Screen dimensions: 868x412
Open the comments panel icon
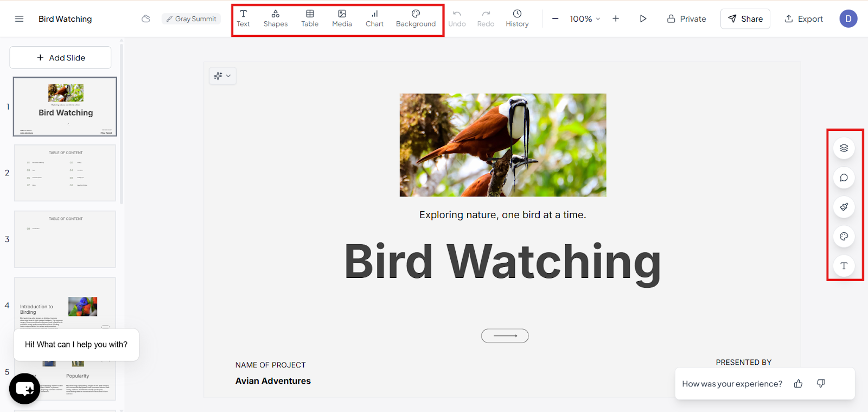pos(844,178)
